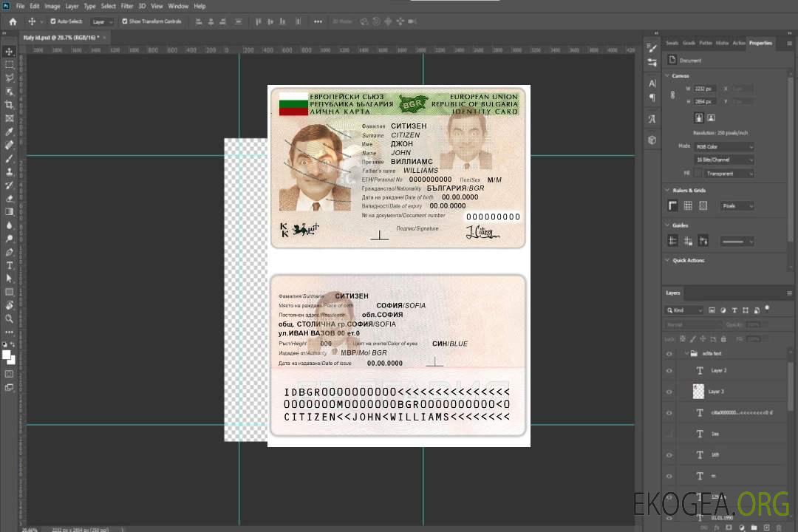Screen dimensions: 798x532
Task: Toggle the Auto-Select checkbox
Action: 53,21
